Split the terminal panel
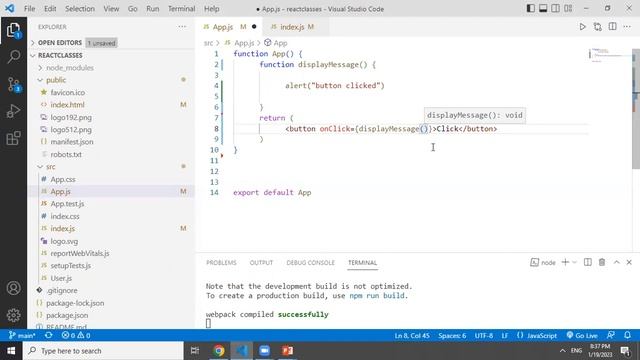This screenshot has width=640, height=360. [588, 262]
